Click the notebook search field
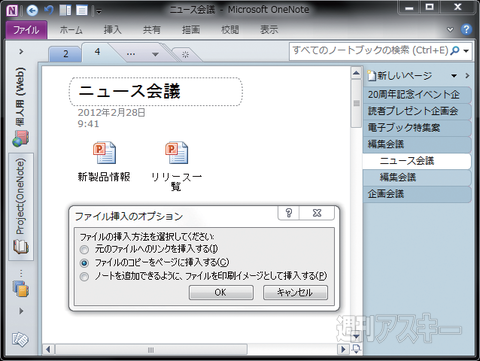The image size is (480, 361). (x=370, y=51)
